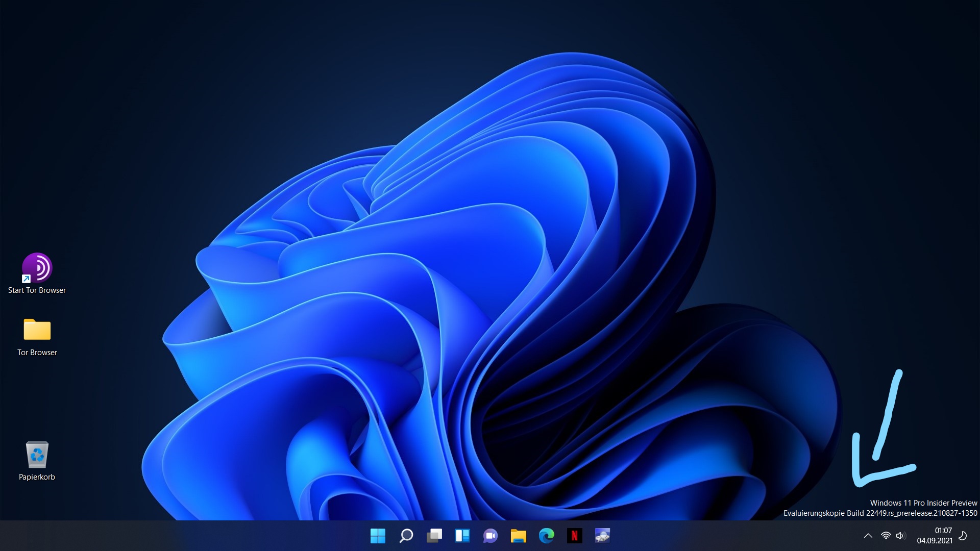This screenshot has width=980, height=551.
Task: Click the speaker volume icon
Action: pos(900,536)
